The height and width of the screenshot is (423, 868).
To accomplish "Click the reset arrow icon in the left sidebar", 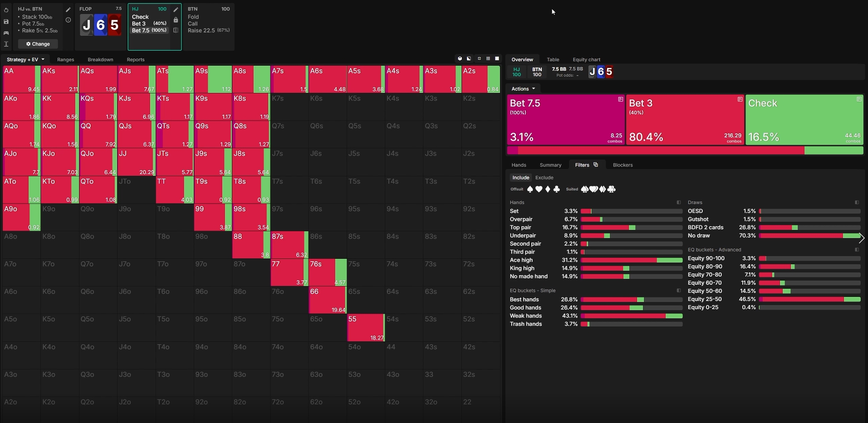I will (6, 10).
